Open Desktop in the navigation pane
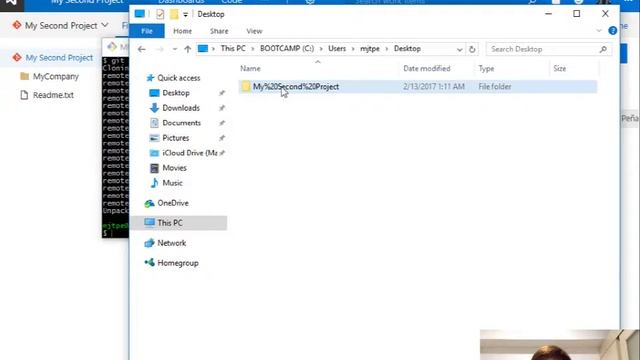 176,93
